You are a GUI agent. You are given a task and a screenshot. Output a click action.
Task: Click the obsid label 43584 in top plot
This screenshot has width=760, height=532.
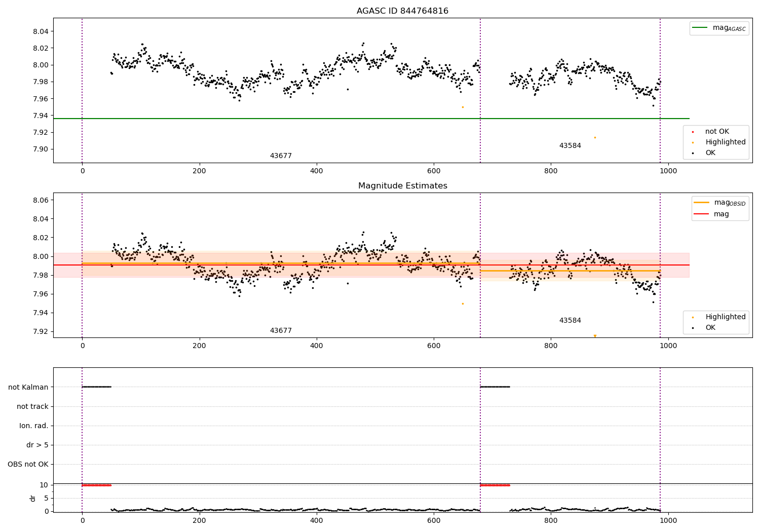570,146
